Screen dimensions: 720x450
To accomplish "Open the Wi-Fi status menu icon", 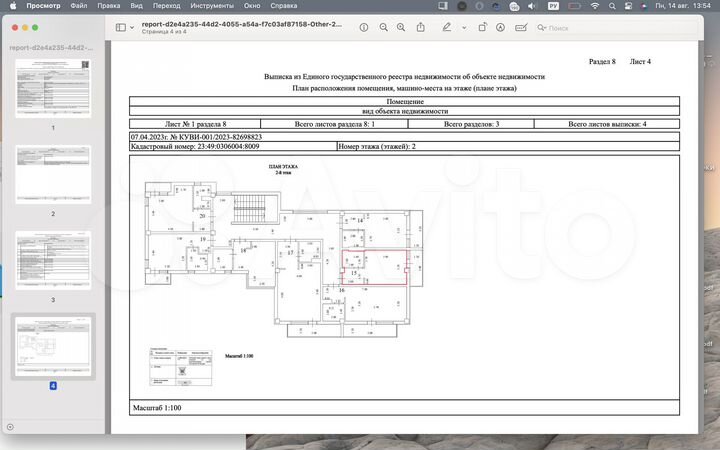I will [x=595, y=6].
